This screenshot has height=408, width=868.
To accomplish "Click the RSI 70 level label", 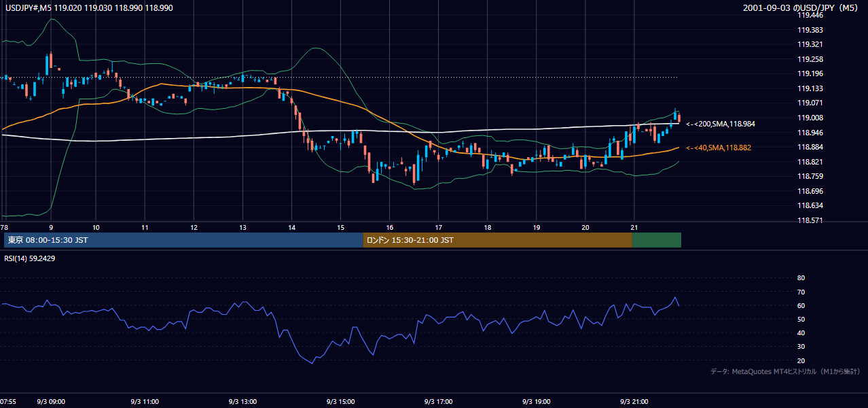I will click(x=801, y=292).
